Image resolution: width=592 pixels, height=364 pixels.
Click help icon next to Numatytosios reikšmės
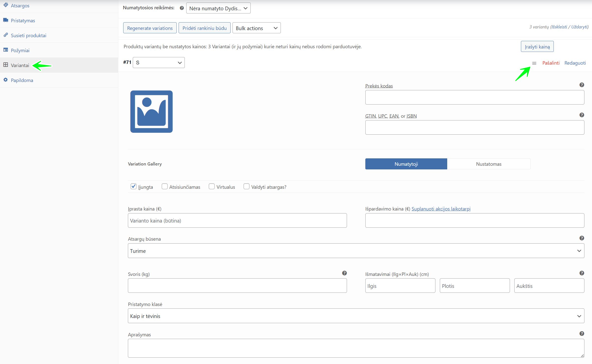[182, 8]
